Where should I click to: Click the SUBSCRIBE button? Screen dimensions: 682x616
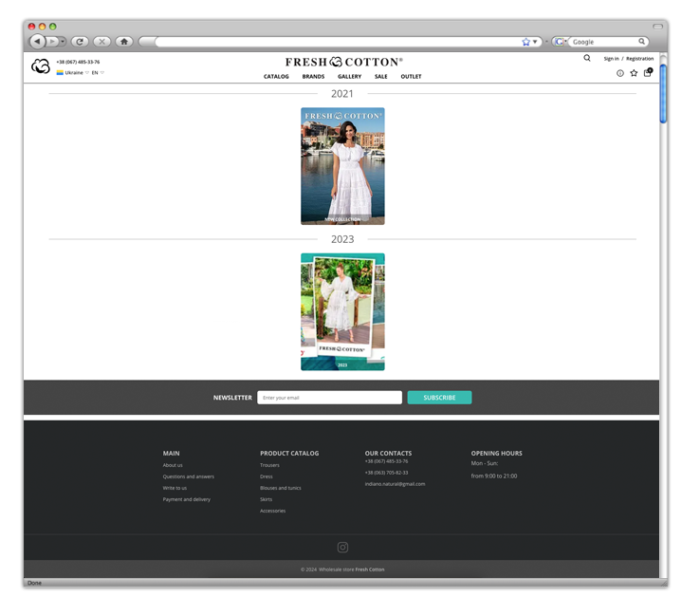[x=439, y=398]
